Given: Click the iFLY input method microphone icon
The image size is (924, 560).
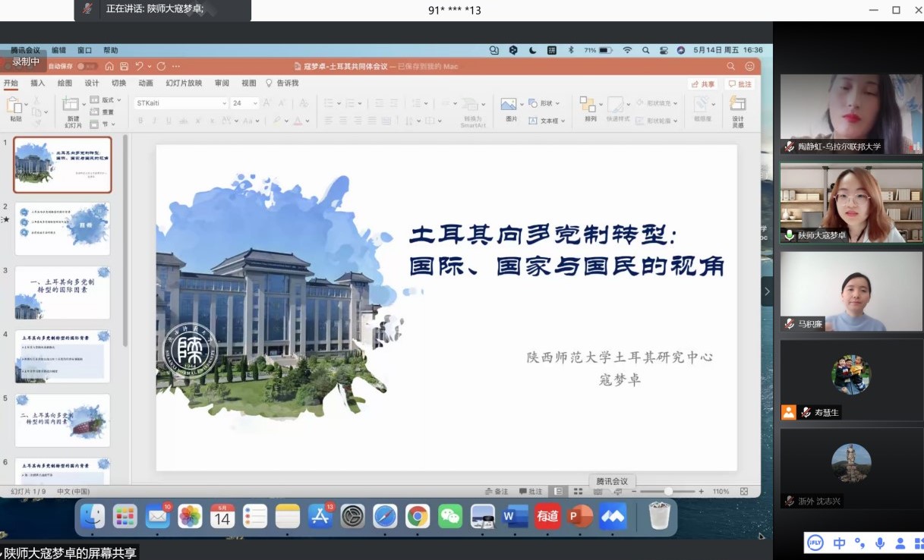Looking at the screenshot, I should point(879,543).
